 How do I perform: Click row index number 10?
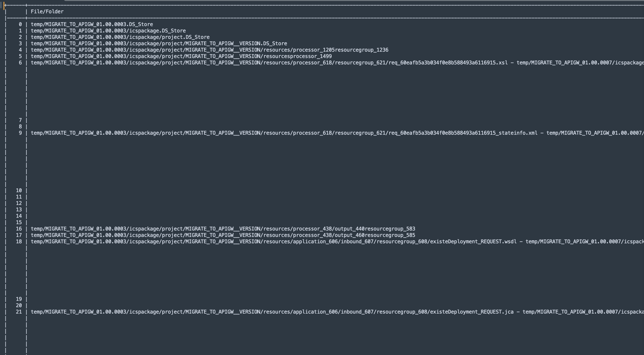coord(19,190)
